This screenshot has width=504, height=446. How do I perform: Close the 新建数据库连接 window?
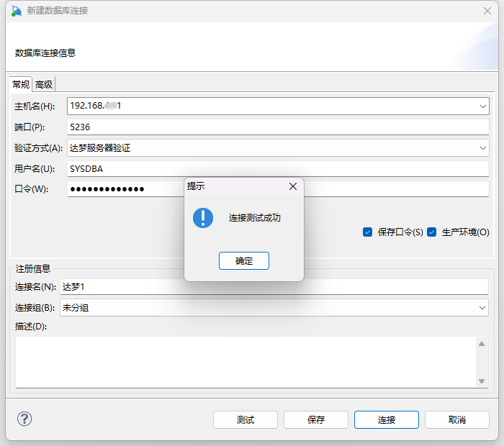click(487, 11)
